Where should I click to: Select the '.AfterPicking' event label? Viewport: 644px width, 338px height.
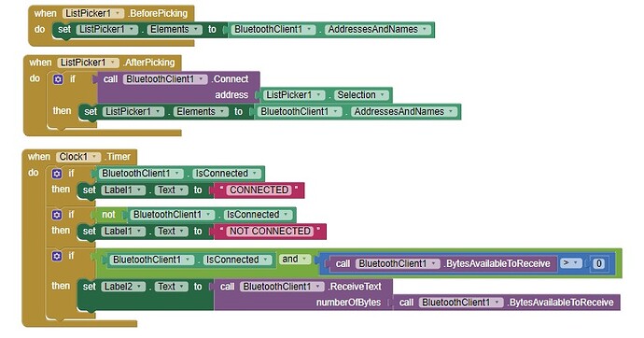coord(148,63)
